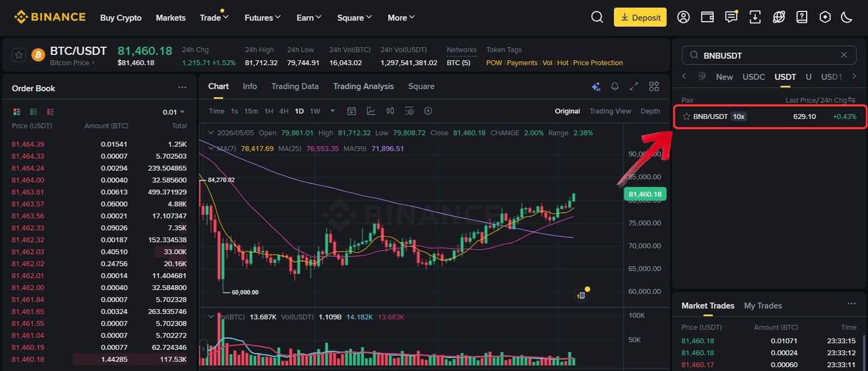Open the chart display settings list icon

[409, 111]
